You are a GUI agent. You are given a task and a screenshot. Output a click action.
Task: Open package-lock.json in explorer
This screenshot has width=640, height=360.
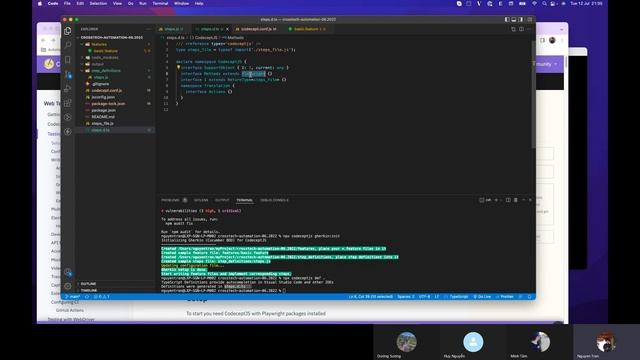[108, 104]
